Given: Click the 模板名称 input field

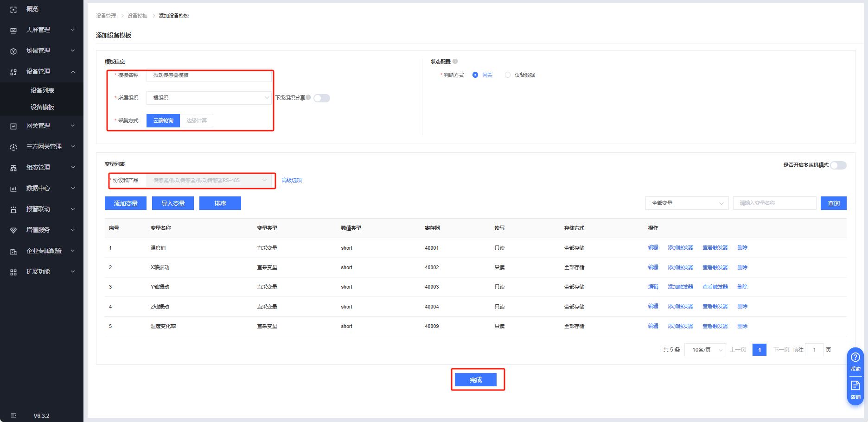Looking at the screenshot, I should pos(209,76).
